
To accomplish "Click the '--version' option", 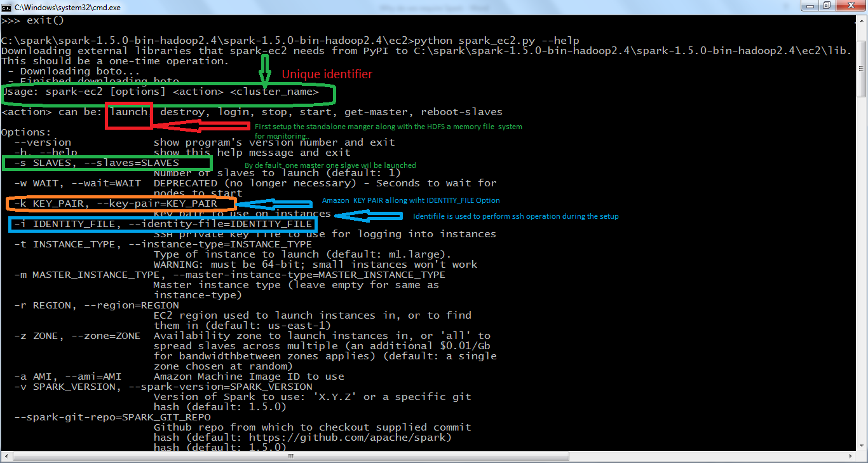I will click(42, 142).
